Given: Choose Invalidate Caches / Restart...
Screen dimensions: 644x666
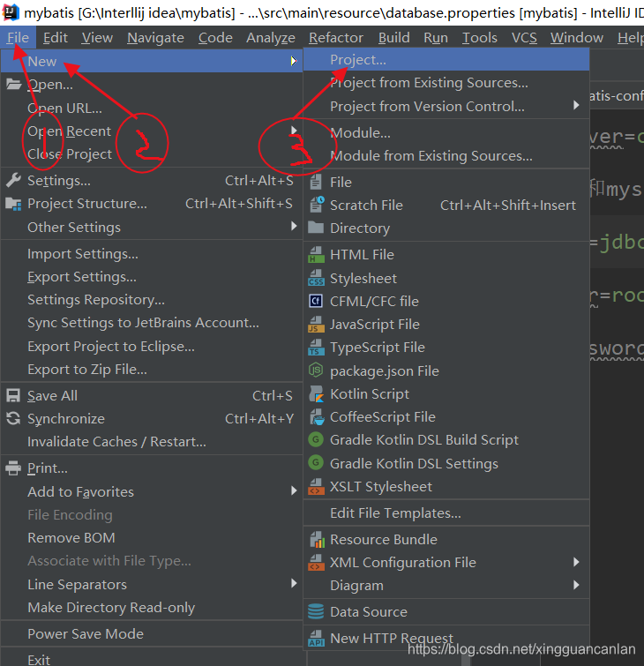Looking at the screenshot, I should (x=152, y=442).
